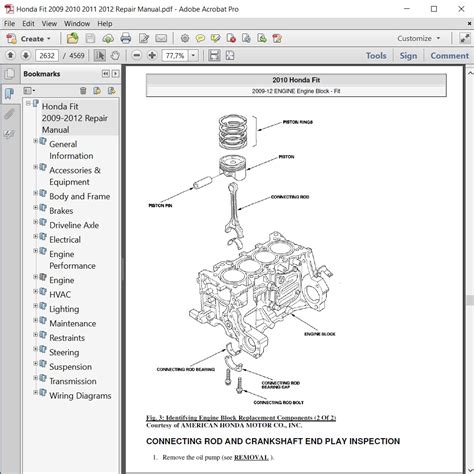474x474 pixels.
Task: Click the fit width scrolling icon
Action: (214, 55)
